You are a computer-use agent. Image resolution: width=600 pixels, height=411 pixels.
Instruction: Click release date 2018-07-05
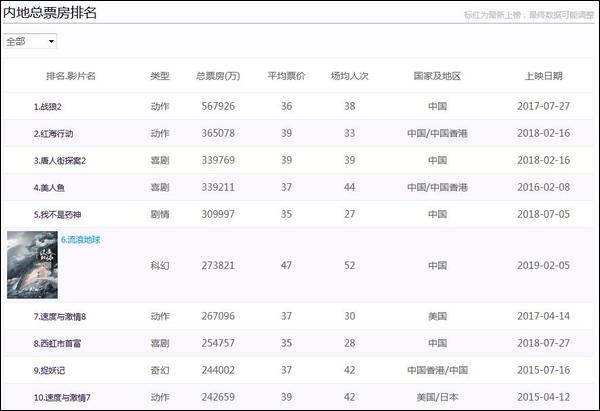click(x=543, y=214)
